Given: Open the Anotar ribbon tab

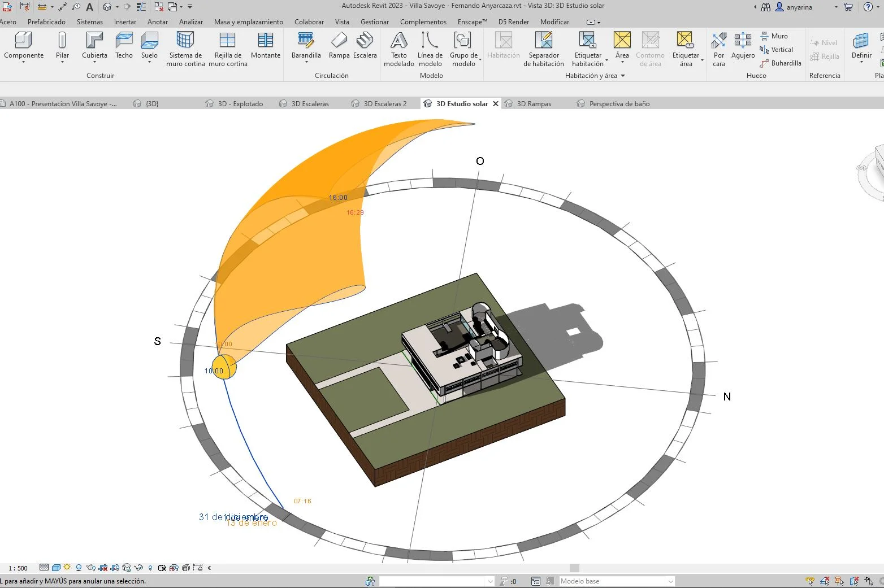Looking at the screenshot, I should click(x=158, y=22).
